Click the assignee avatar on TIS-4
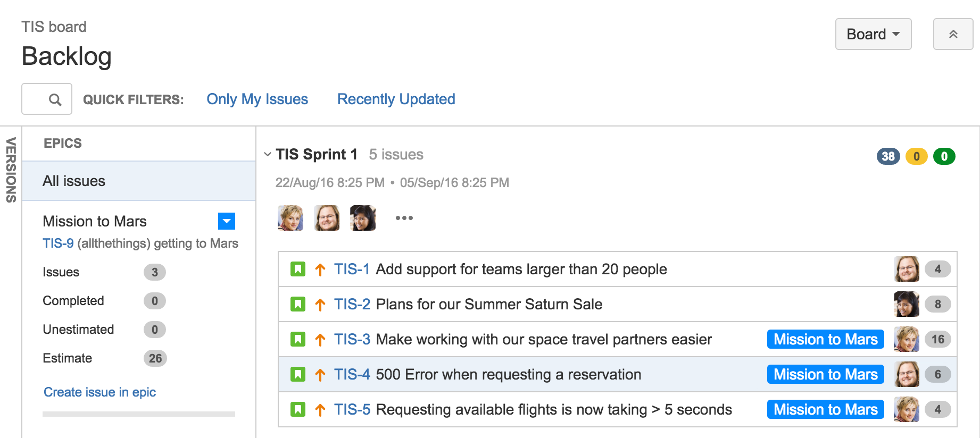Viewport: 980px width, 438px height. click(907, 374)
